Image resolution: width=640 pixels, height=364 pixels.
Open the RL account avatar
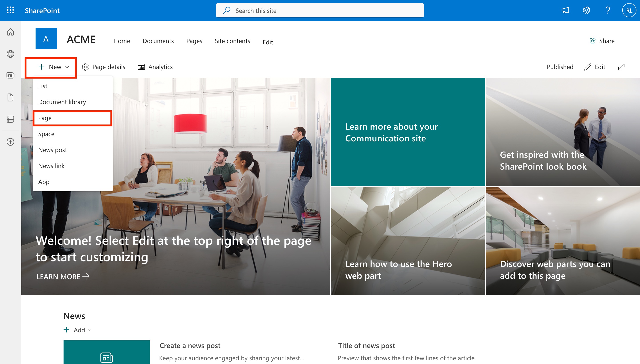tap(629, 10)
